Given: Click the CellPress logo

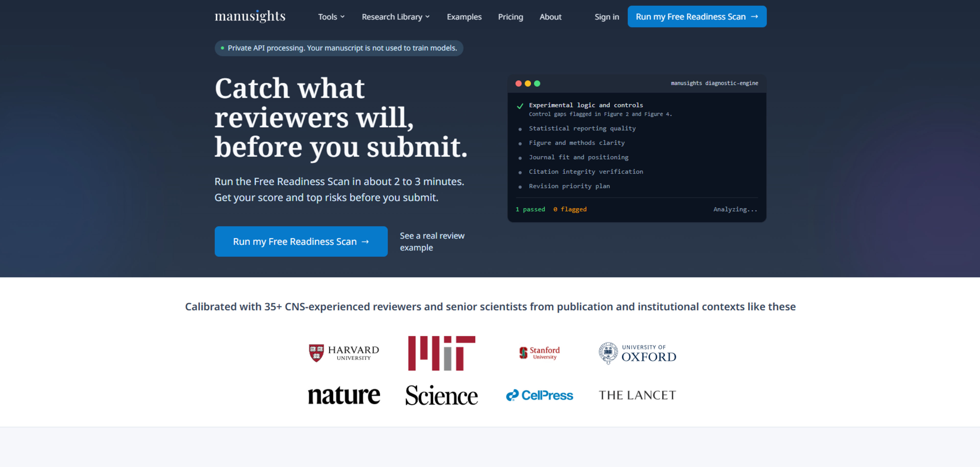Looking at the screenshot, I should 540,395.
